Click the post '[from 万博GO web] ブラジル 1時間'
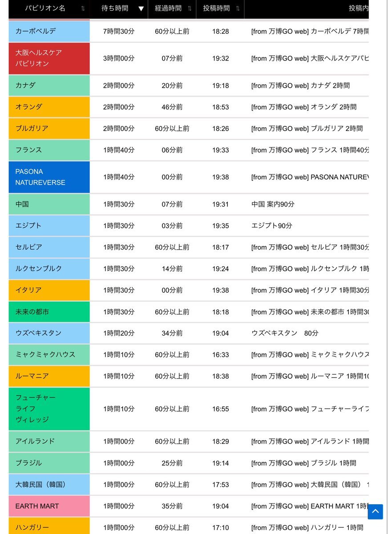The width and height of the screenshot is (392, 534). click(304, 463)
